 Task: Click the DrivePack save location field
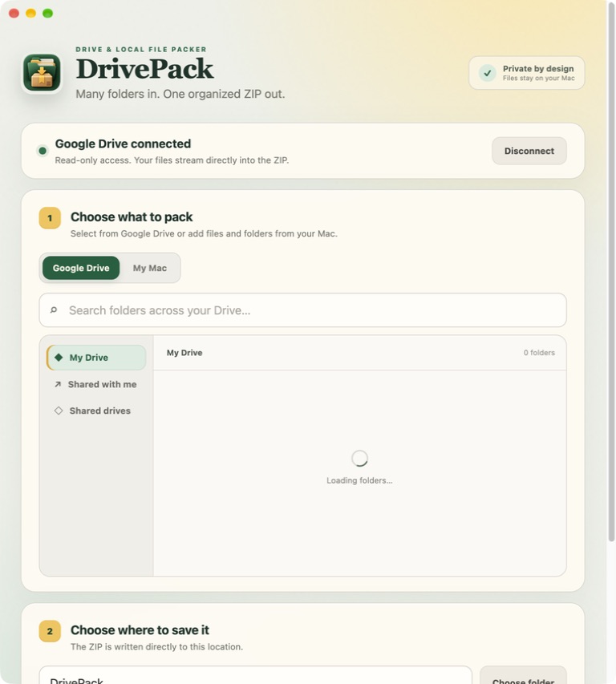point(256,676)
